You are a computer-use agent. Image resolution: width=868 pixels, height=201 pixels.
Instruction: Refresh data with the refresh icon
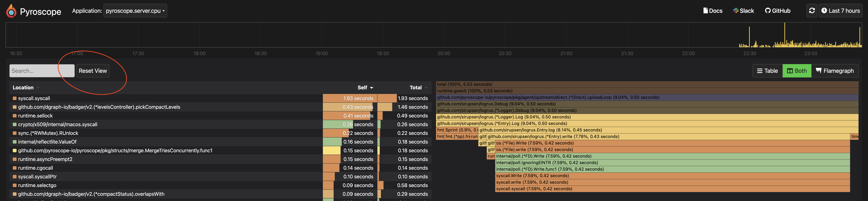[811, 10]
